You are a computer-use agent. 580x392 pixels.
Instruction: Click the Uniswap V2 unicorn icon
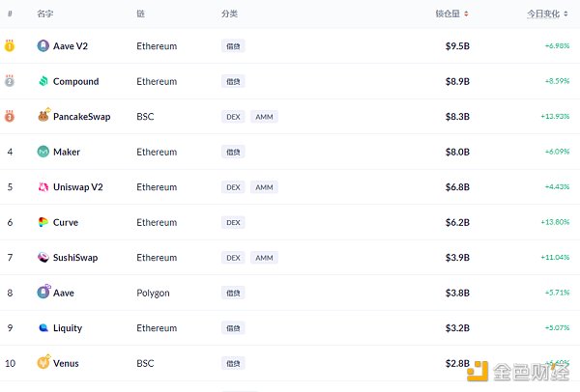tap(43, 187)
